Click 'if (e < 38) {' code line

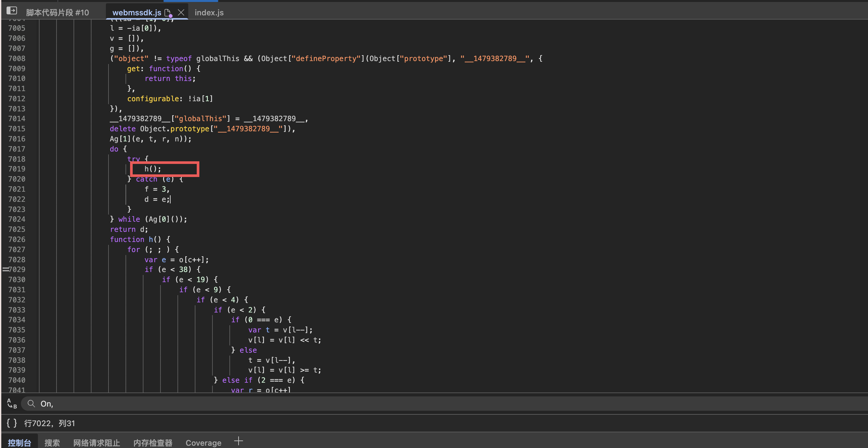tap(173, 269)
